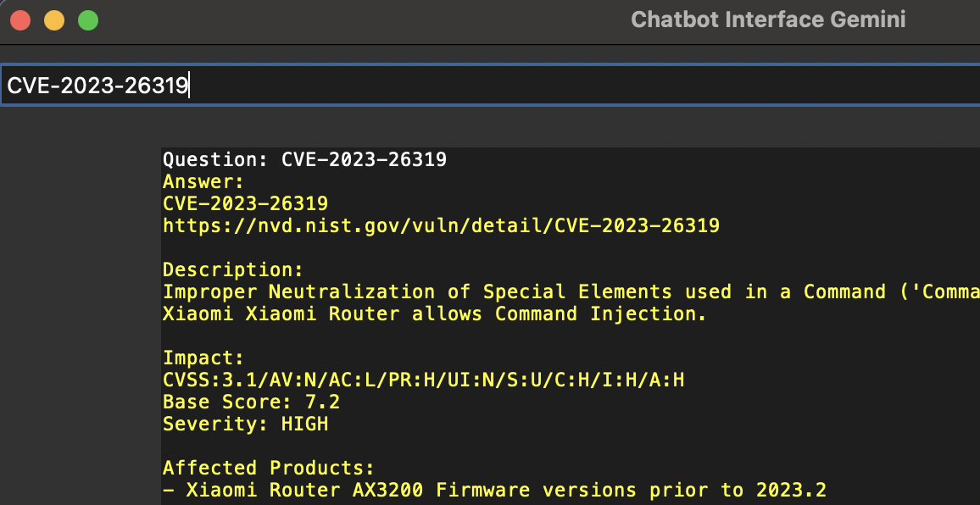980x505 pixels.
Task: Click the Impact: heading
Action: (203, 358)
